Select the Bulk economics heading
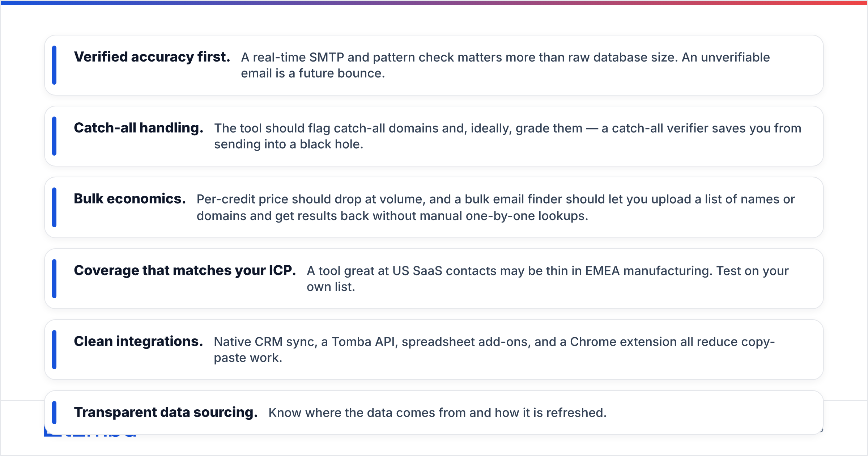 tap(130, 199)
